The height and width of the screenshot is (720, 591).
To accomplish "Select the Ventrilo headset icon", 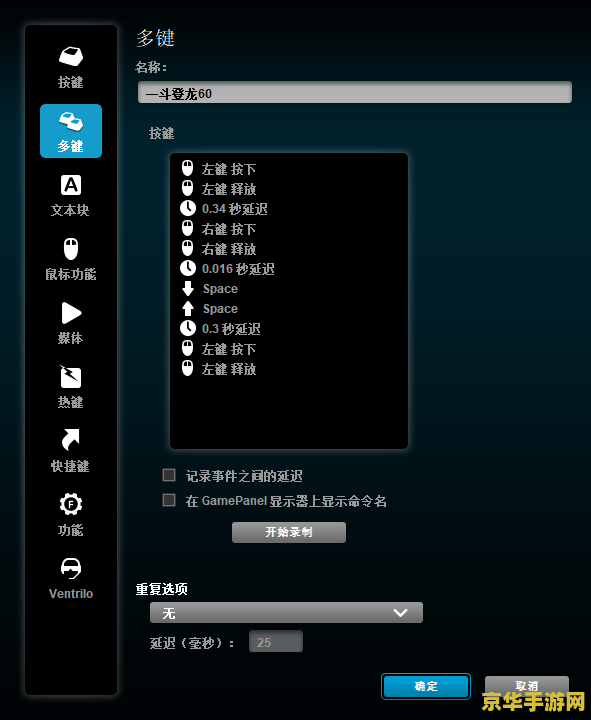I will [x=71, y=568].
